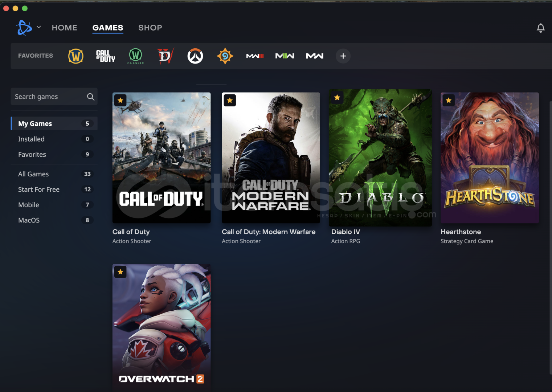Open the Diablo IV cover art
552x392 pixels.
(380, 158)
